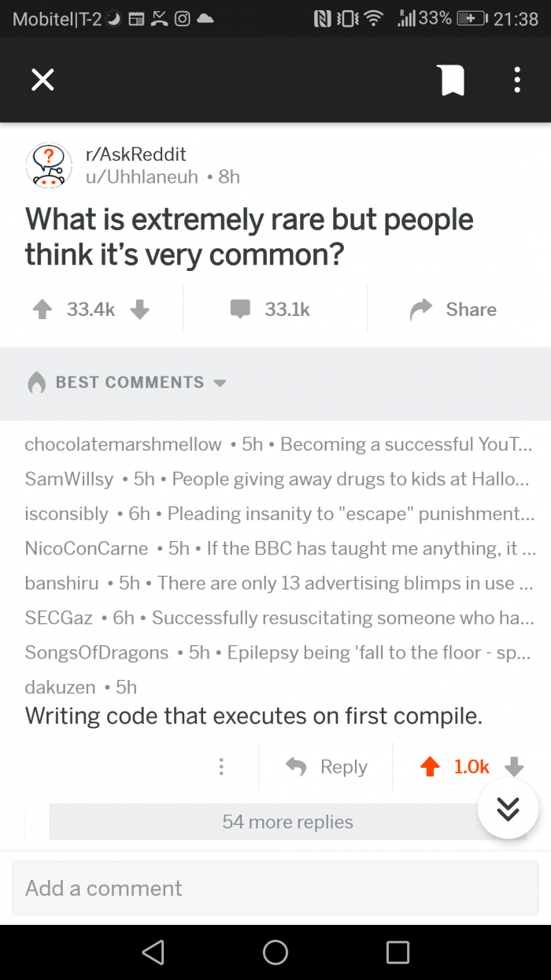Toggle the orange upvote on dakuzen's comment

tap(430, 767)
